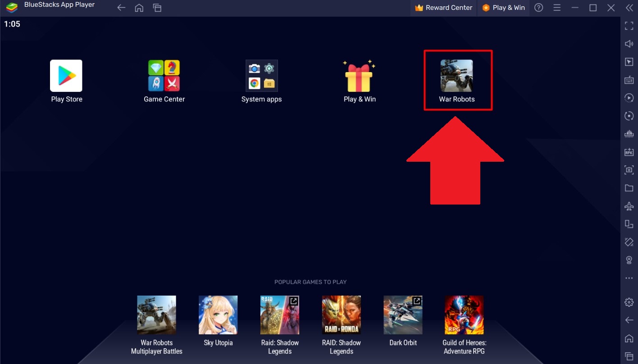
Task: Collapse the sidebar using the double chevron
Action: coord(629,8)
